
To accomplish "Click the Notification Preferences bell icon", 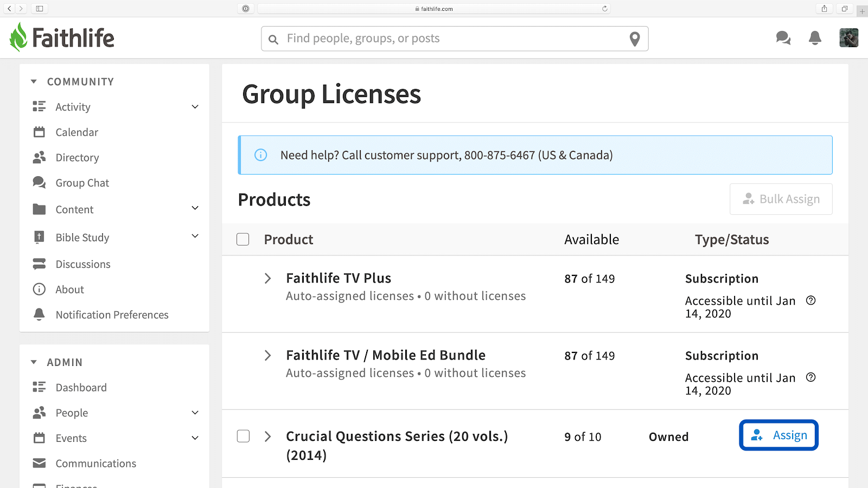I will [39, 314].
